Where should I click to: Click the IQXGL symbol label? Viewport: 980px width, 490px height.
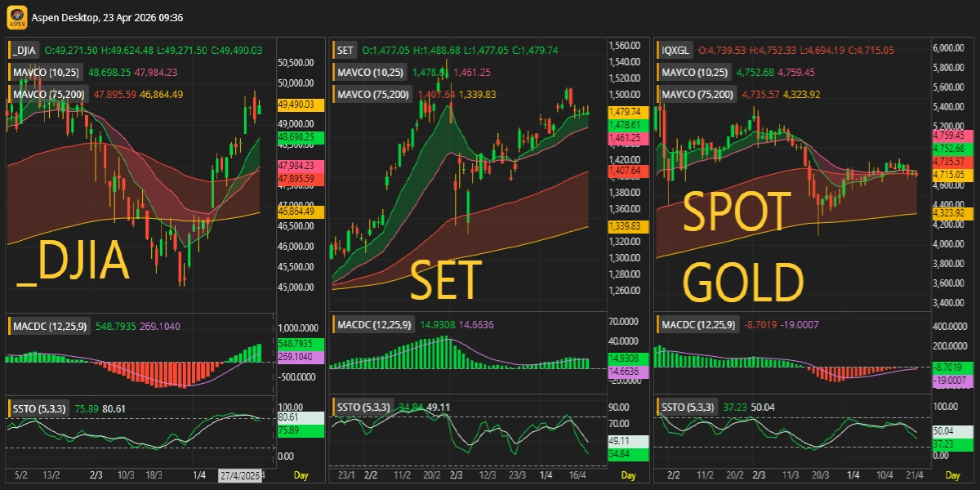(675, 51)
